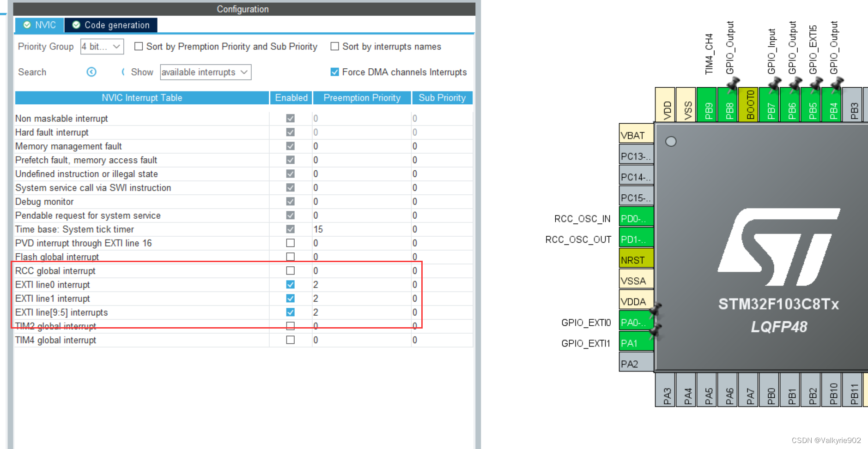Click the TIM4_CH4 pin label
Viewport: 868px width, 449px height.
(x=709, y=54)
